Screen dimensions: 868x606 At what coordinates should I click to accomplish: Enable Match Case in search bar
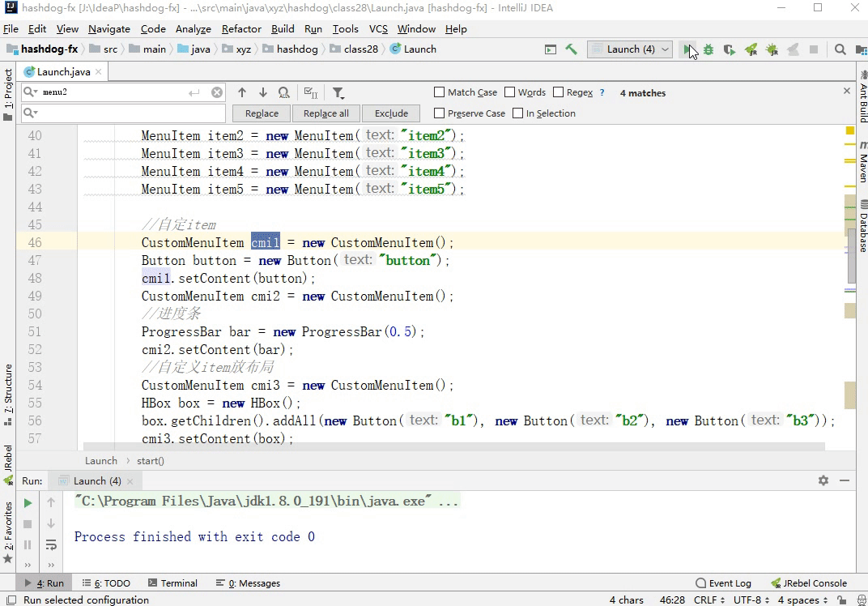point(438,92)
